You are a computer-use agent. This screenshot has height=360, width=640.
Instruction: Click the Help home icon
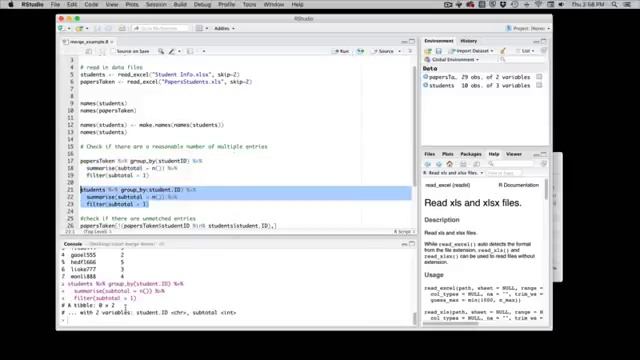pos(449,164)
